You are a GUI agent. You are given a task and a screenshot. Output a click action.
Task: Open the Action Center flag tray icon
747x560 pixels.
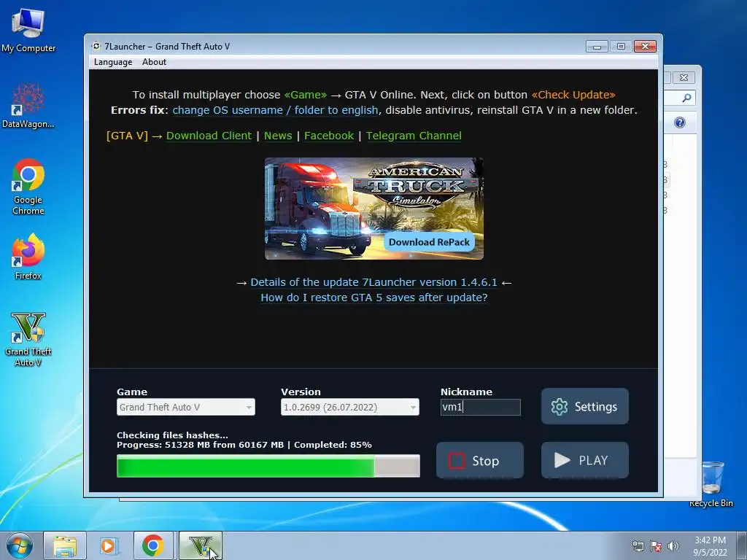point(656,546)
